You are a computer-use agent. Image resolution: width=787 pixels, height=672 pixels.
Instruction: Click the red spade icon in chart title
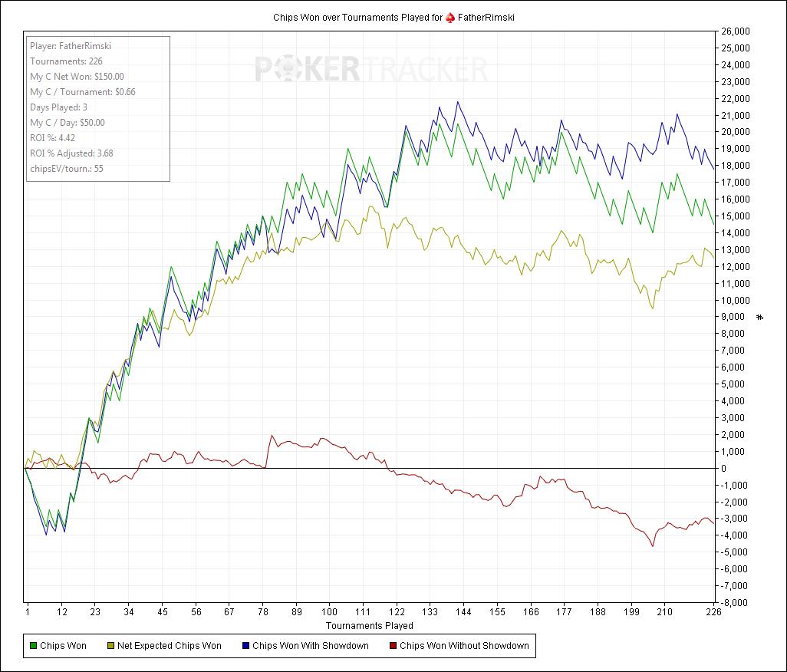pos(450,17)
